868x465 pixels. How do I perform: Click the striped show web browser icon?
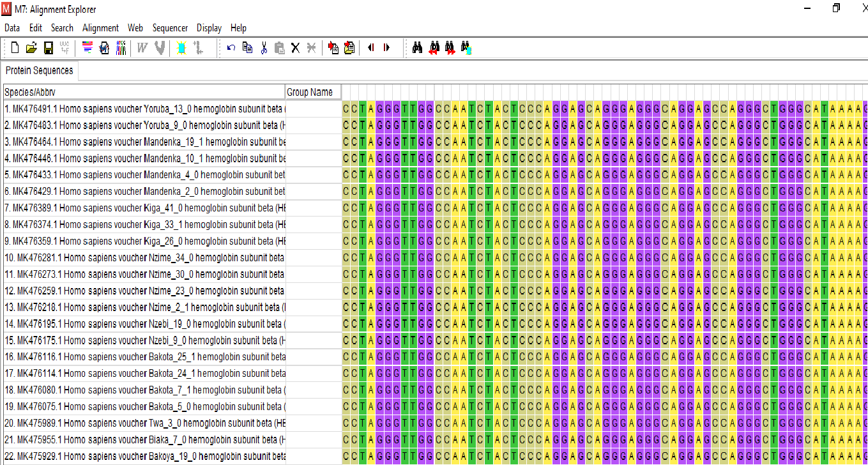88,48
